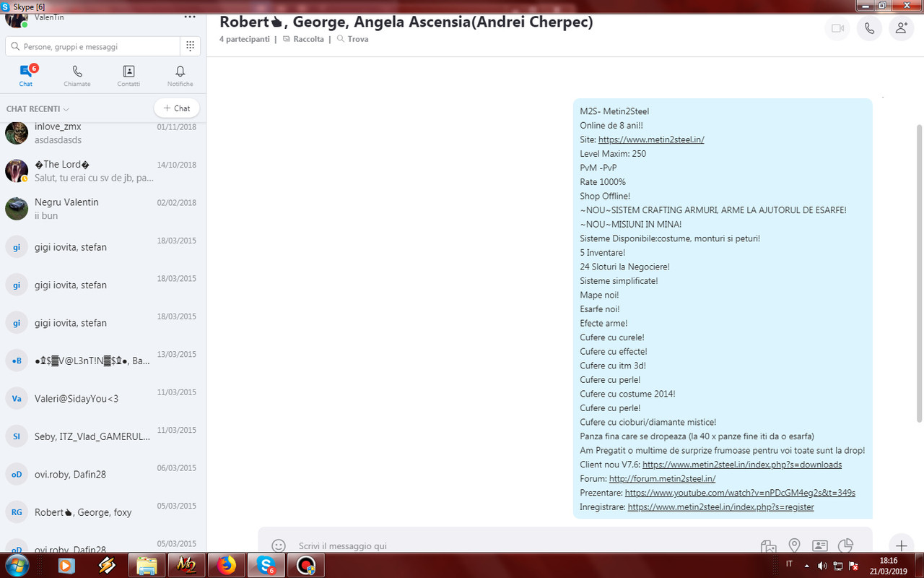Start an audio call with the group
The width and height of the screenshot is (924, 578).
pos(869,28)
